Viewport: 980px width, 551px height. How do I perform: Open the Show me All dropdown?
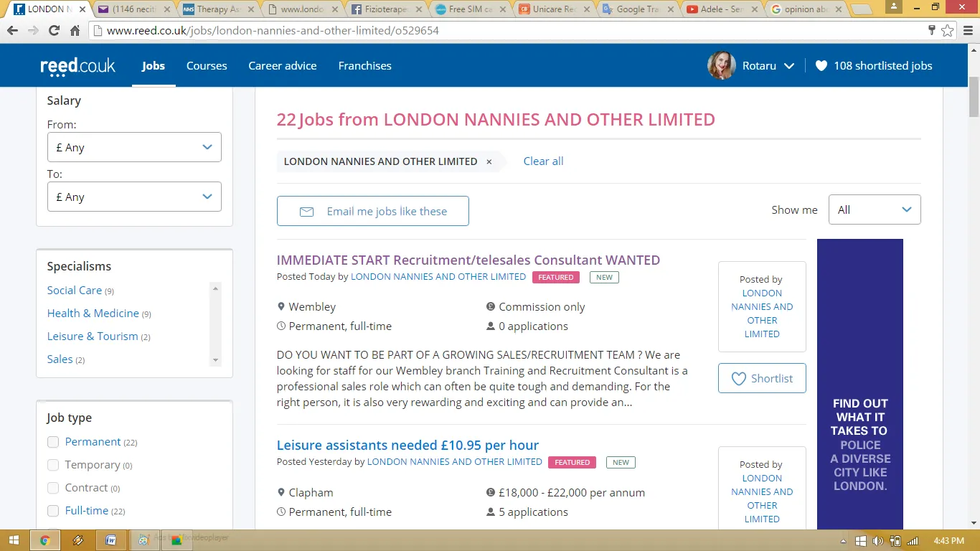(875, 209)
